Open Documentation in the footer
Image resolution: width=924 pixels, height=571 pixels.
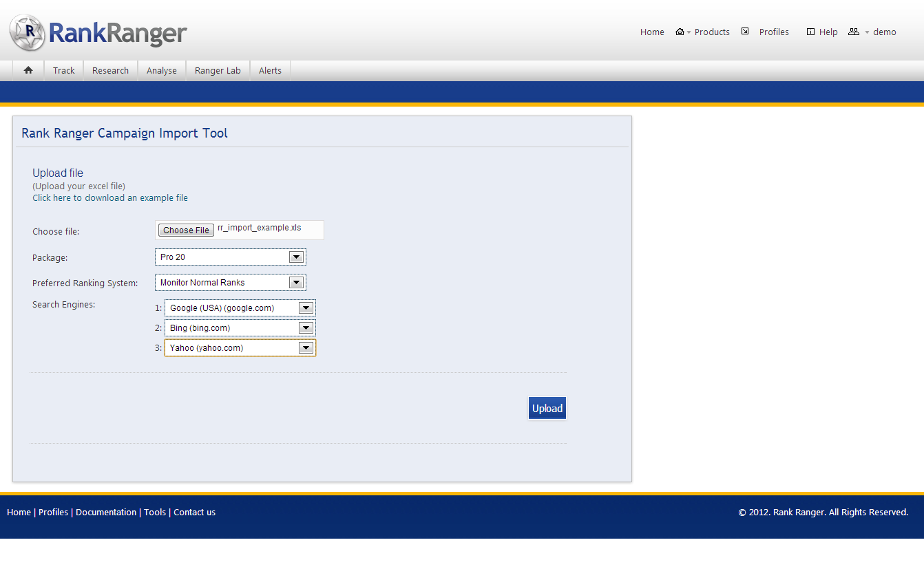pyautogui.click(x=106, y=513)
